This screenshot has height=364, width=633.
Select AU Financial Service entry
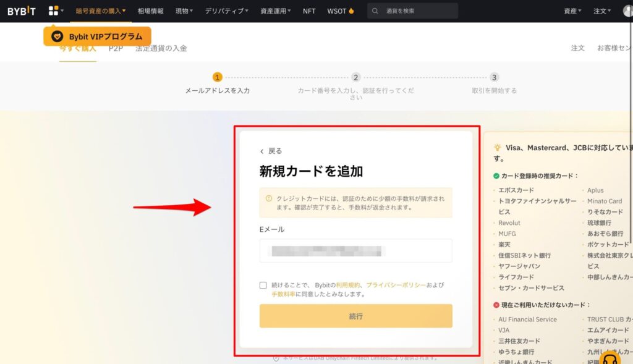(527, 320)
